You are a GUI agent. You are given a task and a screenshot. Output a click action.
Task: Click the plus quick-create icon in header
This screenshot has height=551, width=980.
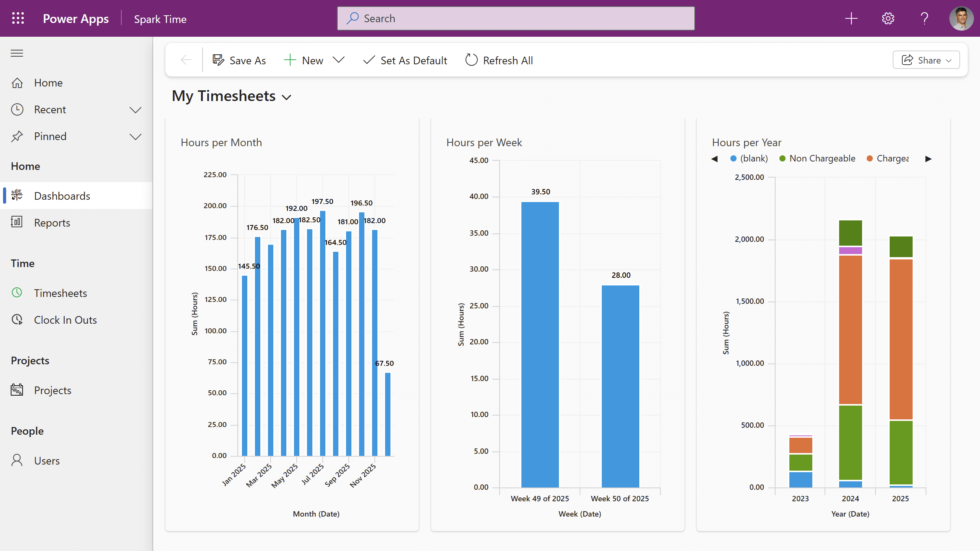point(851,18)
